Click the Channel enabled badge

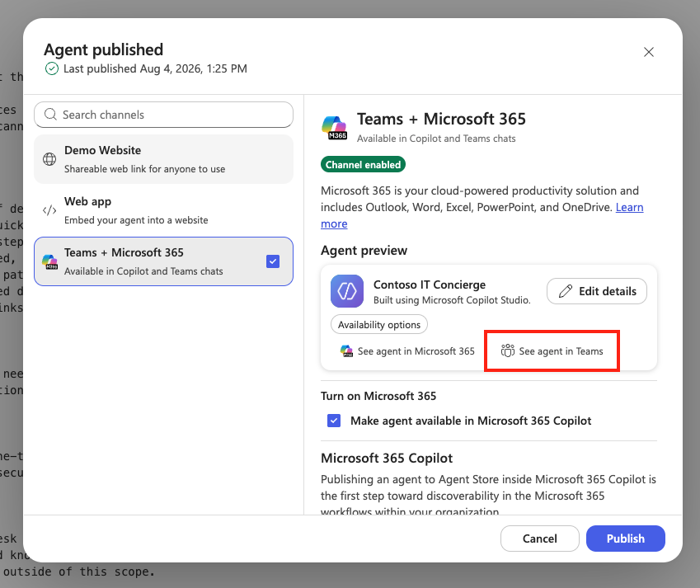[x=363, y=165]
